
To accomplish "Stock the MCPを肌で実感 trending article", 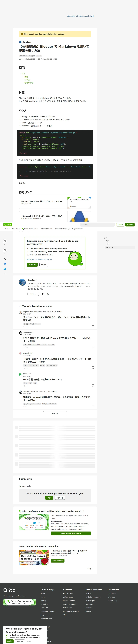I will pos(93,385).
